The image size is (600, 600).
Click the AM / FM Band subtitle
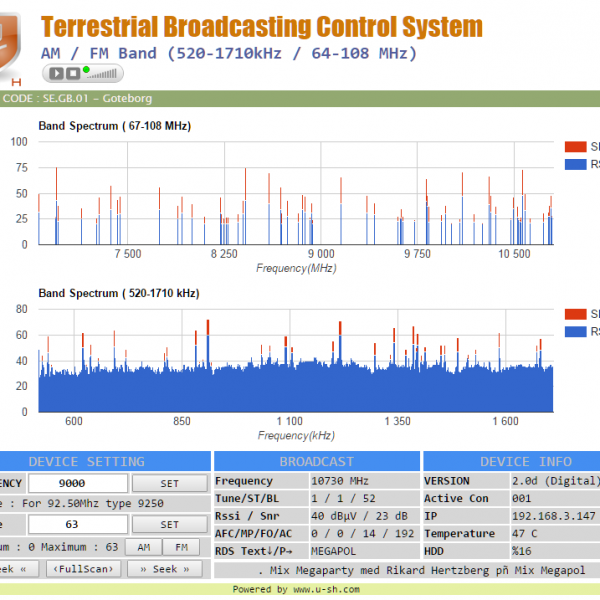[x=229, y=53]
